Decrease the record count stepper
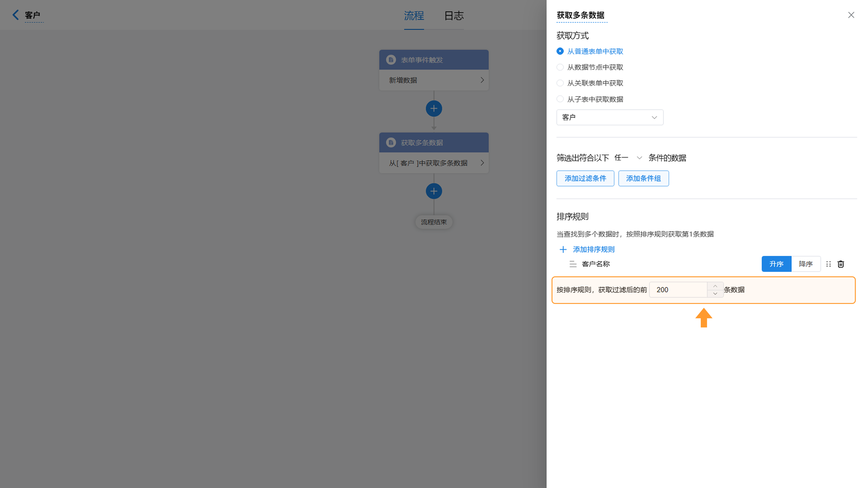The width and height of the screenshot is (868, 488). (715, 294)
